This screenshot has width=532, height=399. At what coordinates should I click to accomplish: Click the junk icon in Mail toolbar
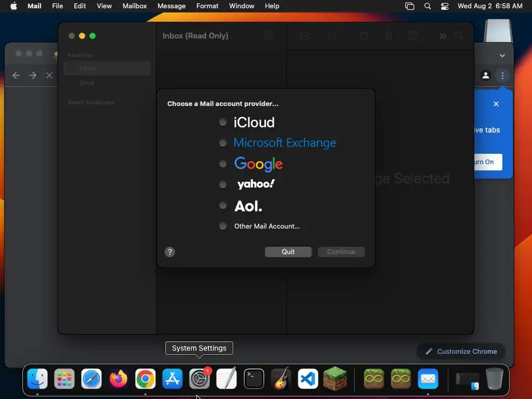coord(413,36)
